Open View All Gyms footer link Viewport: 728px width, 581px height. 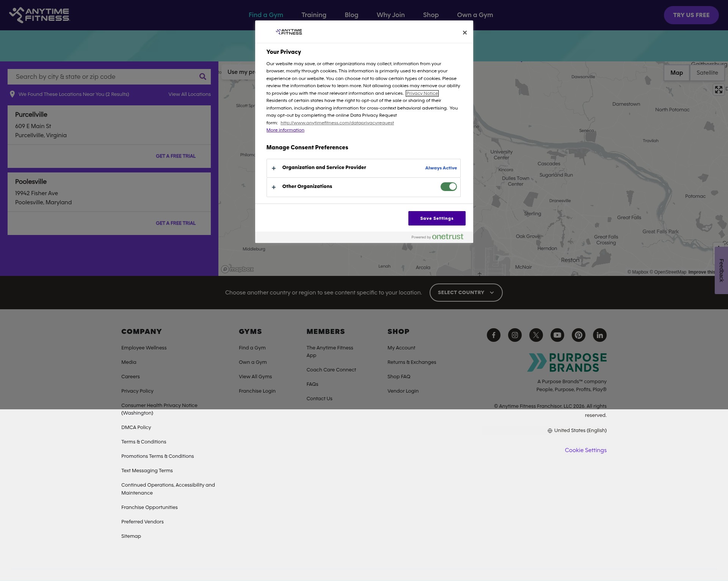[x=255, y=377]
